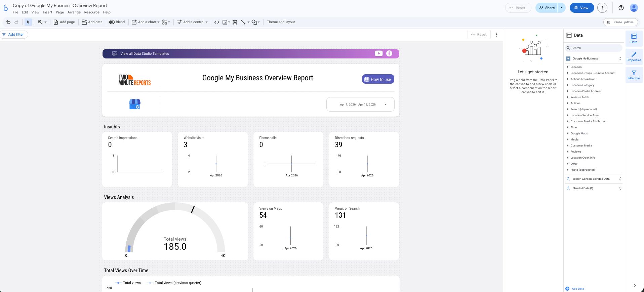Screen dimensions: 644x292
Task: Click the How to use button
Action: 378,79
